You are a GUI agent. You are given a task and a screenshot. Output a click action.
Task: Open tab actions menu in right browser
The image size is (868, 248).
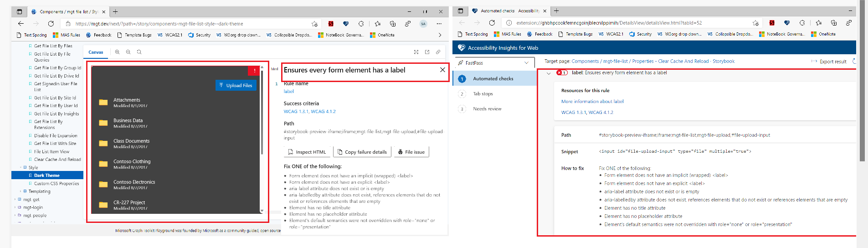pyautogui.click(x=461, y=11)
